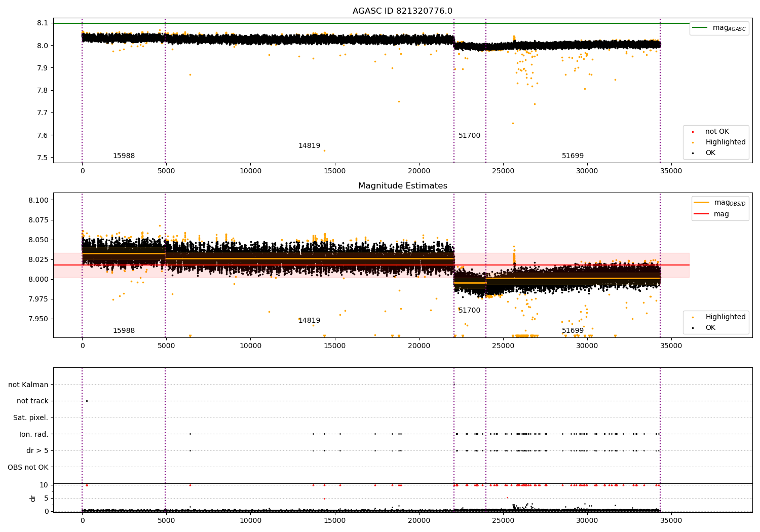760x532 pixels.
Task: Click the 'dr > 5' row label
Action: coord(37,451)
